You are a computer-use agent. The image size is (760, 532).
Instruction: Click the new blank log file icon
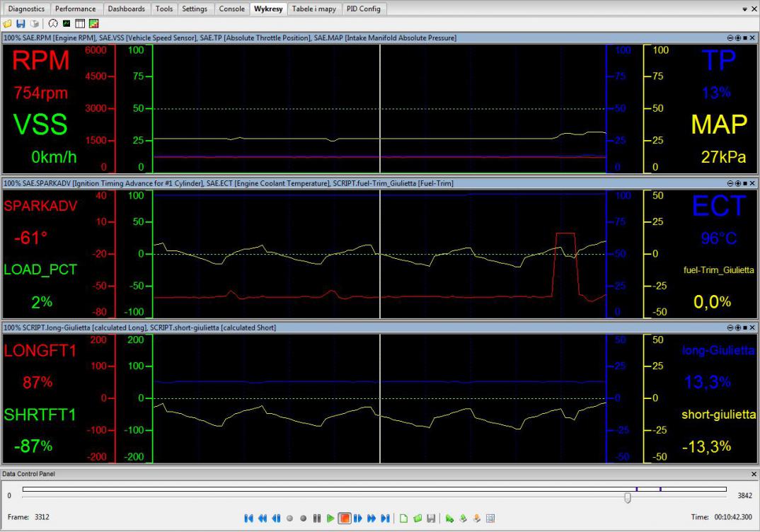(x=404, y=519)
